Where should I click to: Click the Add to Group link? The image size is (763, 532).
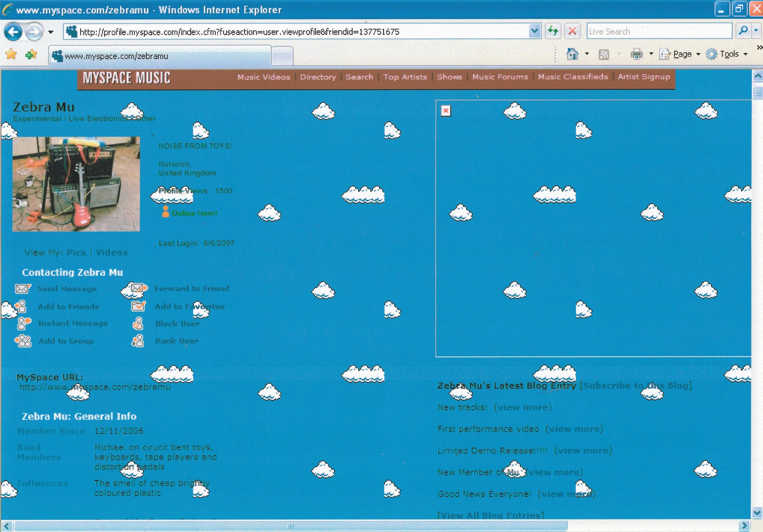pyautogui.click(x=66, y=341)
